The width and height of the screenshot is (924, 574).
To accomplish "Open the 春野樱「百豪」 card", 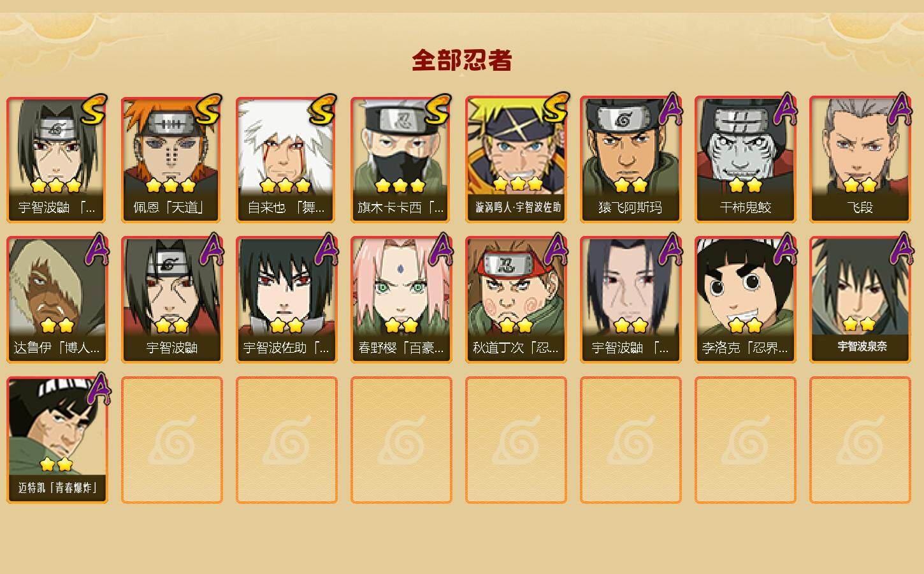I will pos(401,300).
